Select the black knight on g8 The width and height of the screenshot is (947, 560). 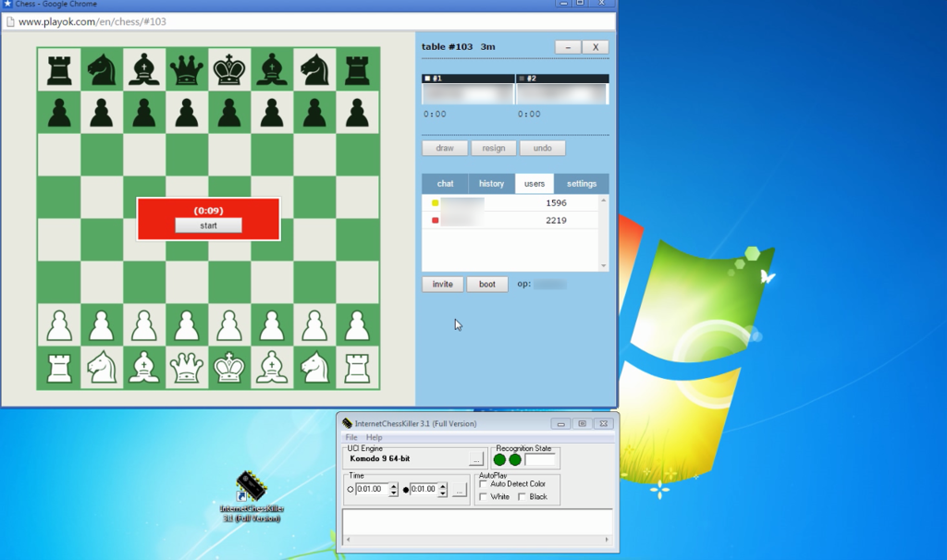tap(314, 69)
